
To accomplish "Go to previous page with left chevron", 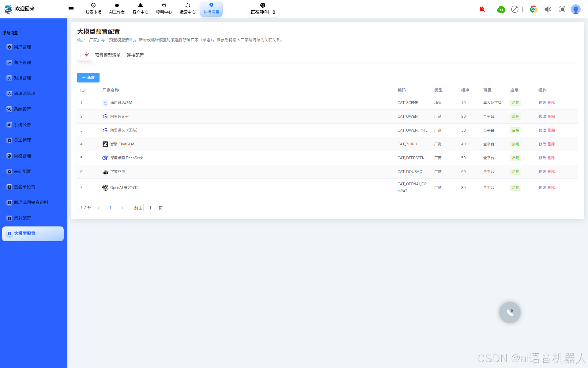I will (99, 208).
